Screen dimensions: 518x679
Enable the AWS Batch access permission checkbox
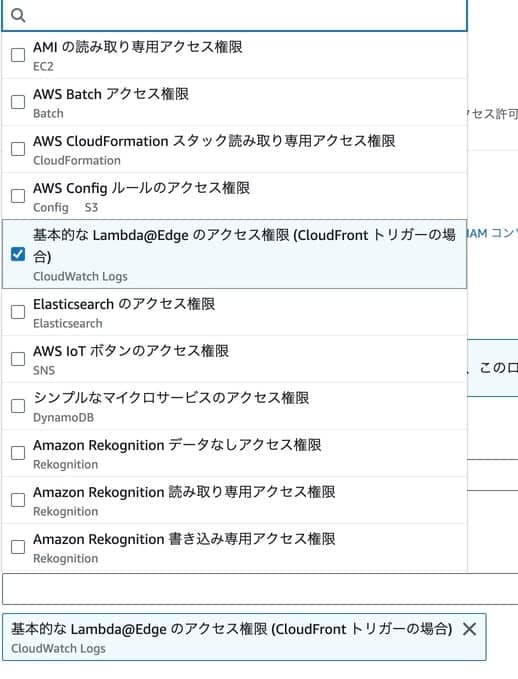(18, 102)
